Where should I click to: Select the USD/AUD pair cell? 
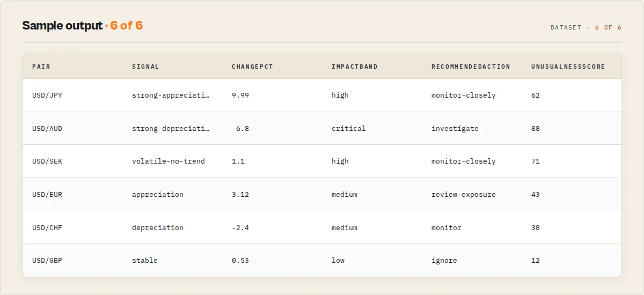click(47, 128)
